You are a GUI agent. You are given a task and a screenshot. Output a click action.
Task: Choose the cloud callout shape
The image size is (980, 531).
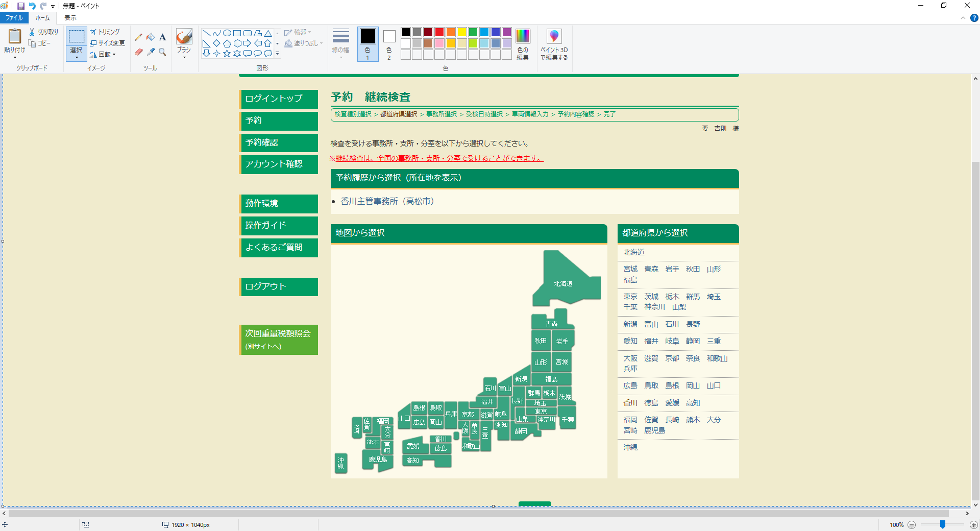268,54
